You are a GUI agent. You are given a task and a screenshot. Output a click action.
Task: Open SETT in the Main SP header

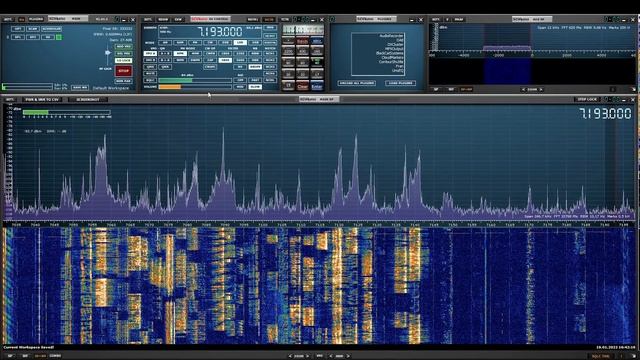[9, 99]
